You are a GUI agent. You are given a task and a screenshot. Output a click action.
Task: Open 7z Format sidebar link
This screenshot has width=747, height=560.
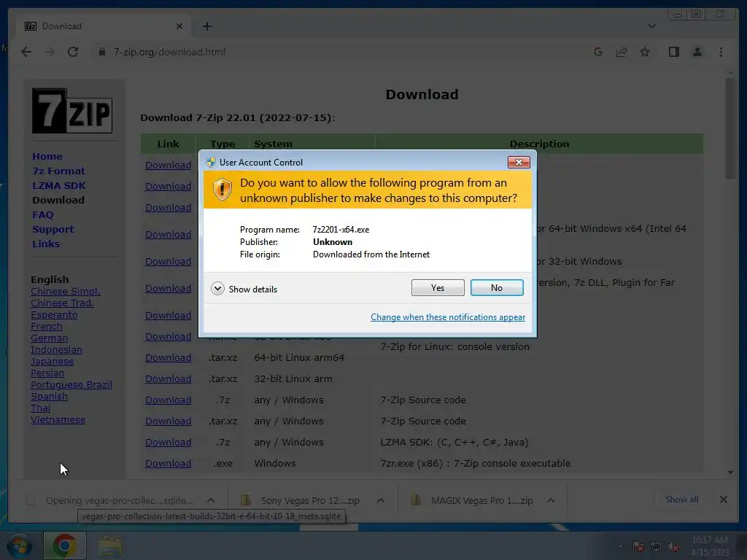tap(58, 171)
